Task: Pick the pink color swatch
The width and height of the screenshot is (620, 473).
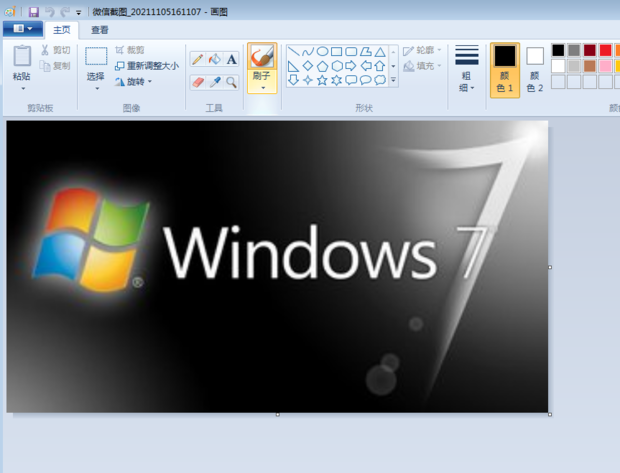Action: (x=605, y=66)
